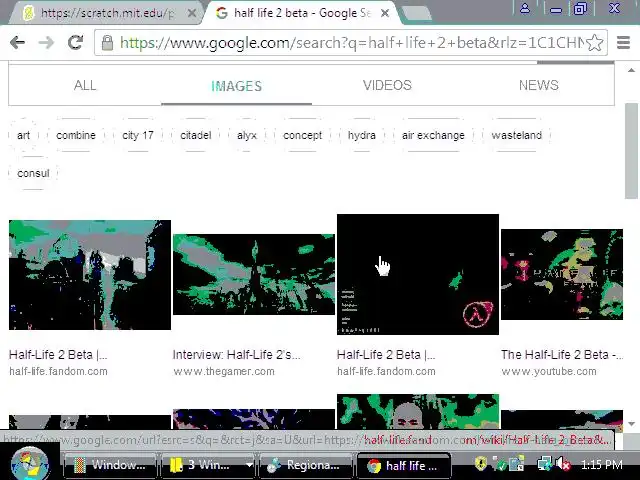This screenshot has height=480, width=640.
Task: Open the 3 Win... taskbar group
Action: tap(202, 465)
